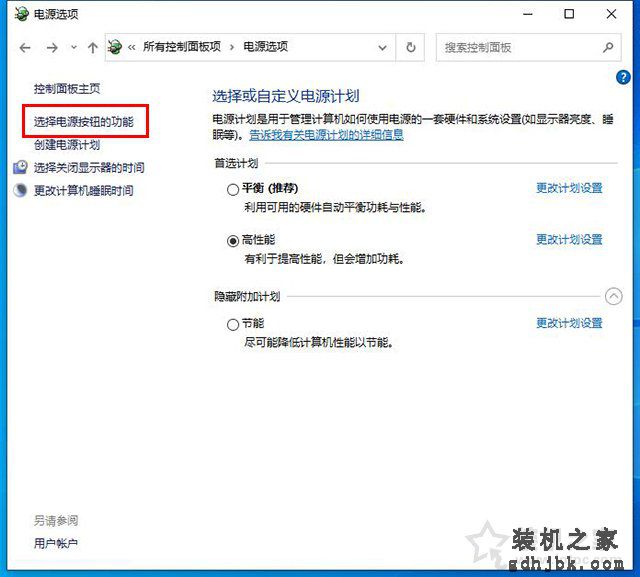Change plan settings for 平衡 plan
The image size is (640, 577).
[x=569, y=188]
